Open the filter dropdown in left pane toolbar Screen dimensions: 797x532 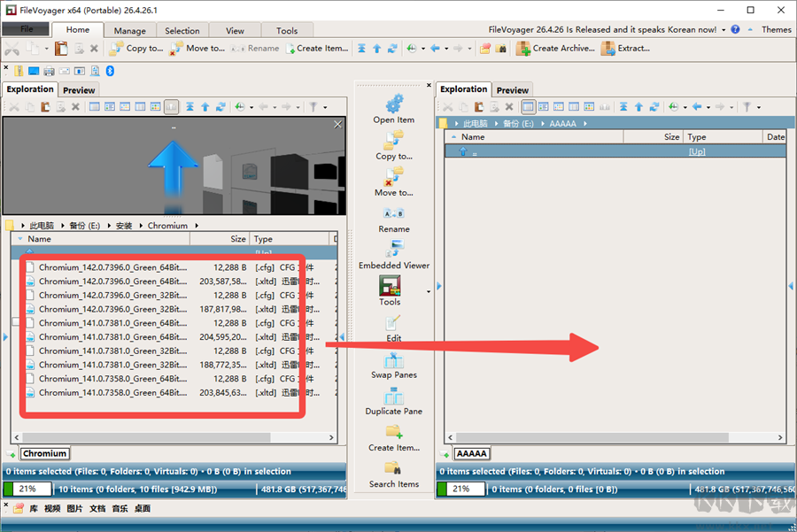click(x=325, y=107)
